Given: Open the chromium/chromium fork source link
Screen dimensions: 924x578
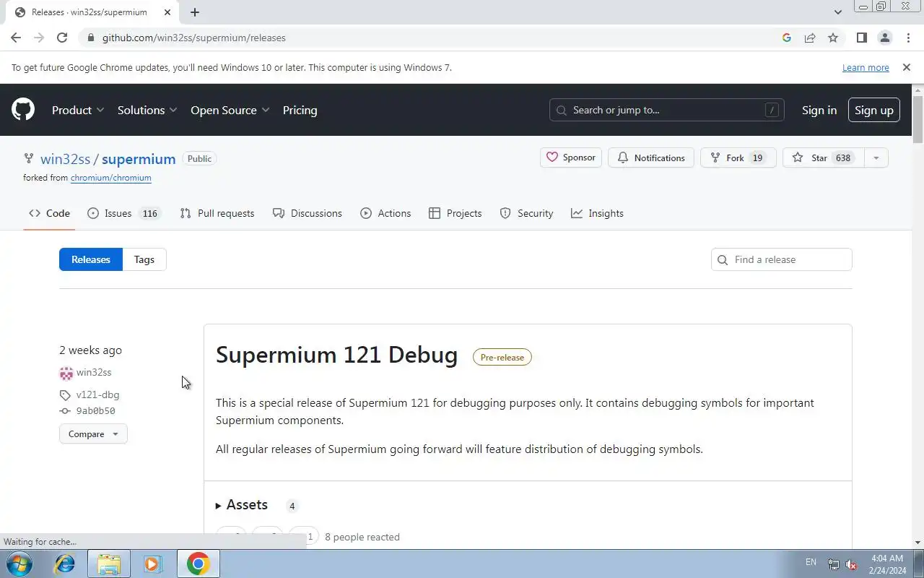Looking at the screenshot, I should tap(111, 178).
